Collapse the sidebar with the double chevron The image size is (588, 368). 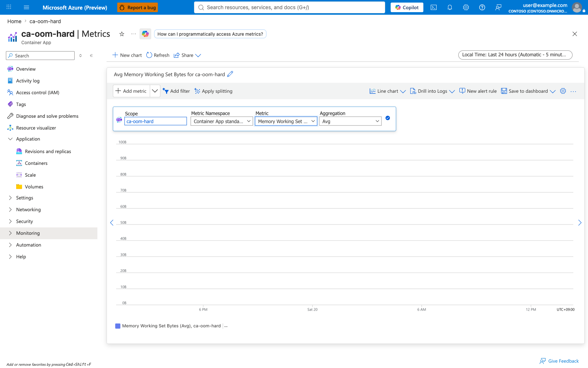[92, 56]
